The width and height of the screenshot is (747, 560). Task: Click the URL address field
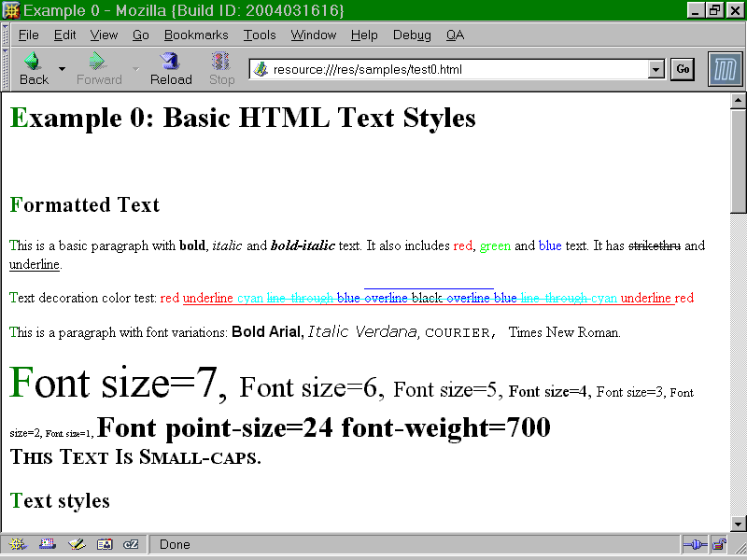click(x=448, y=69)
